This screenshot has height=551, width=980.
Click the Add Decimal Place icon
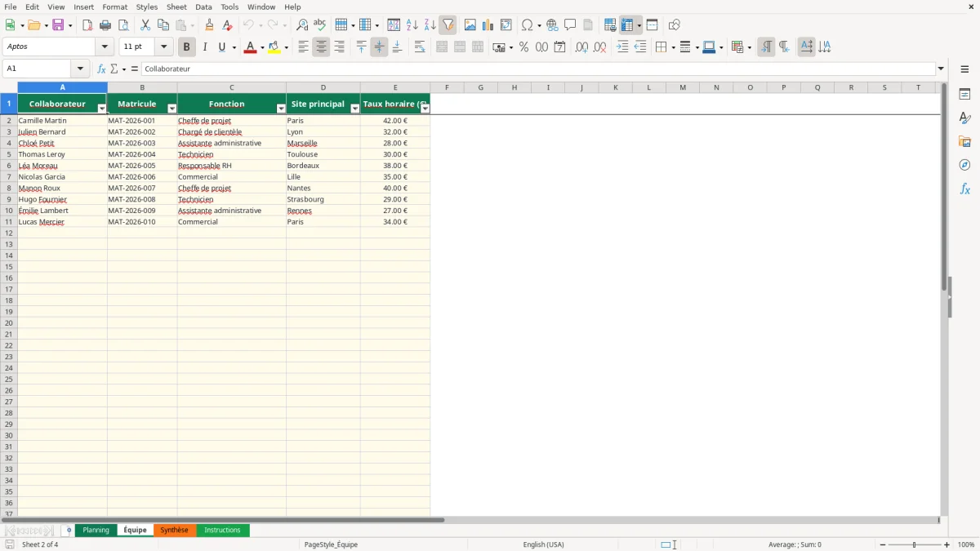pyautogui.click(x=581, y=47)
